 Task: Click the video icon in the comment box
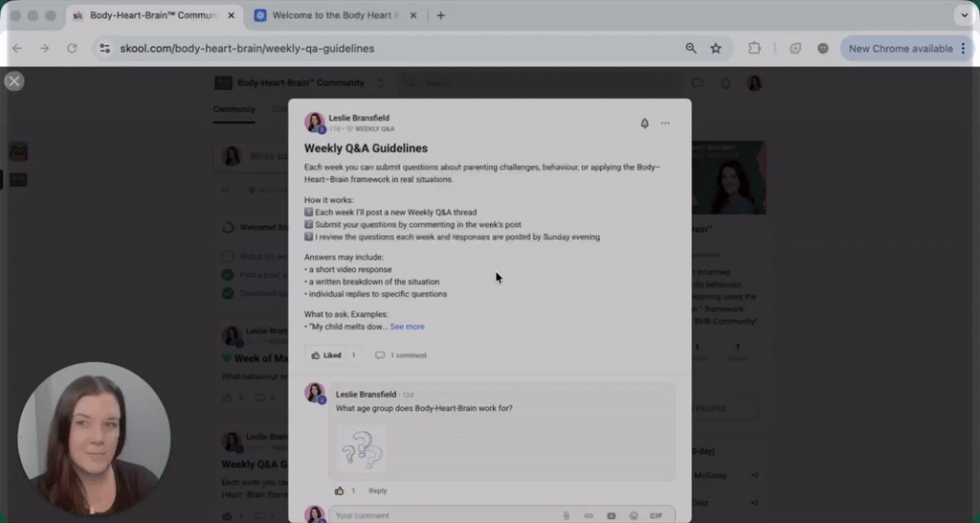pyautogui.click(x=612, y=516)
